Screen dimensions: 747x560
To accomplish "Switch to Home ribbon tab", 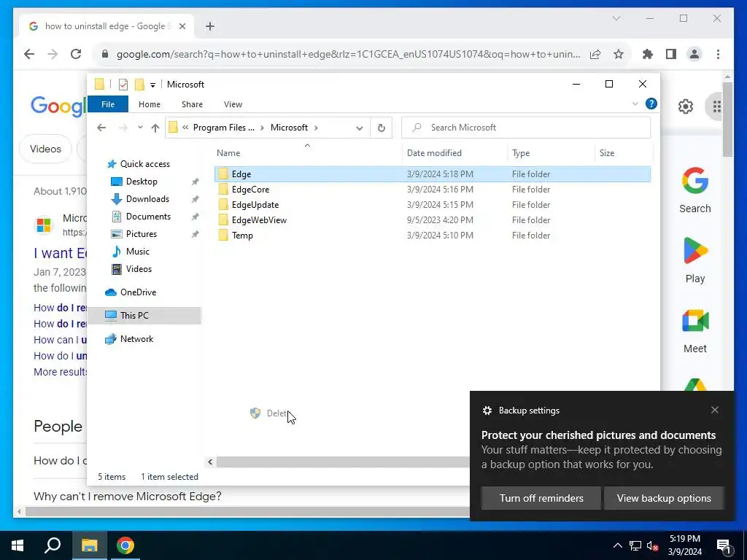I will [150, 104].
